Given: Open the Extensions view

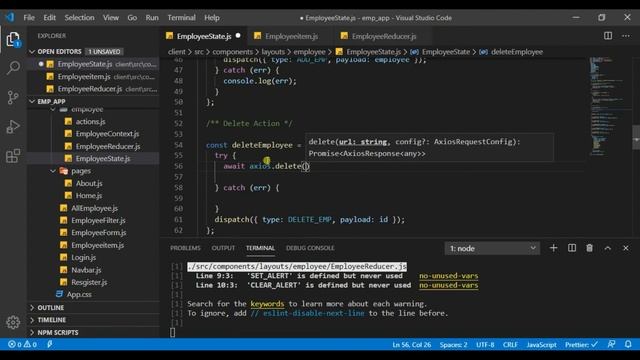Looking at the screenshot, I should pos(13,156).
